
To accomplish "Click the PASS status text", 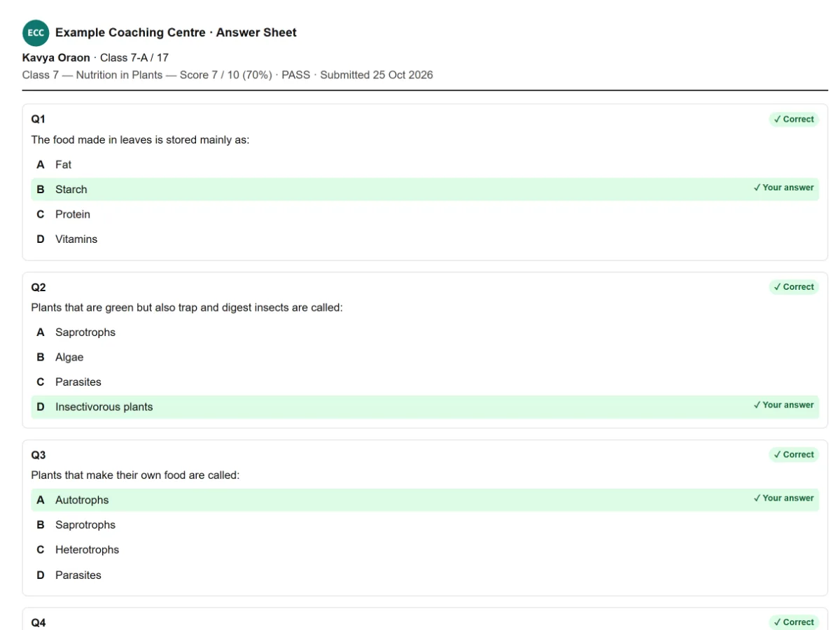I will coord(295,75).
